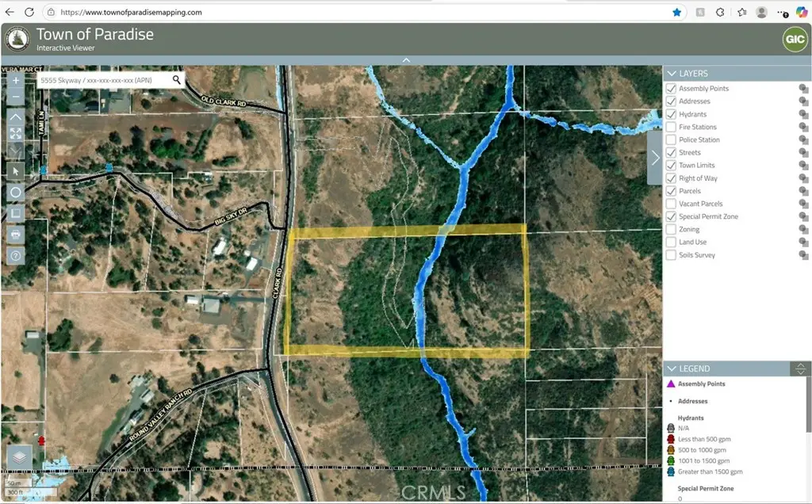Open layer options for Special Permit Zone

[x=802, y=216]
